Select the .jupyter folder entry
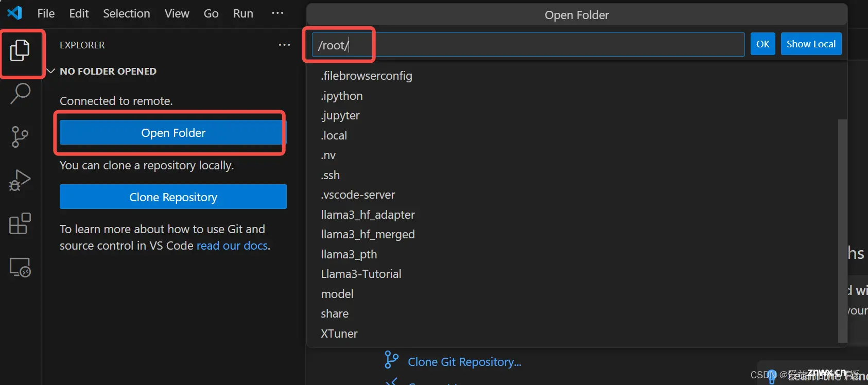Viewport: 868px width, 385px height. [572, 116]
